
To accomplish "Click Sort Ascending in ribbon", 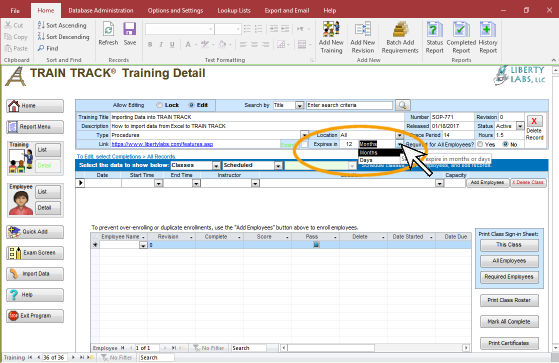I will pos(62,25).
